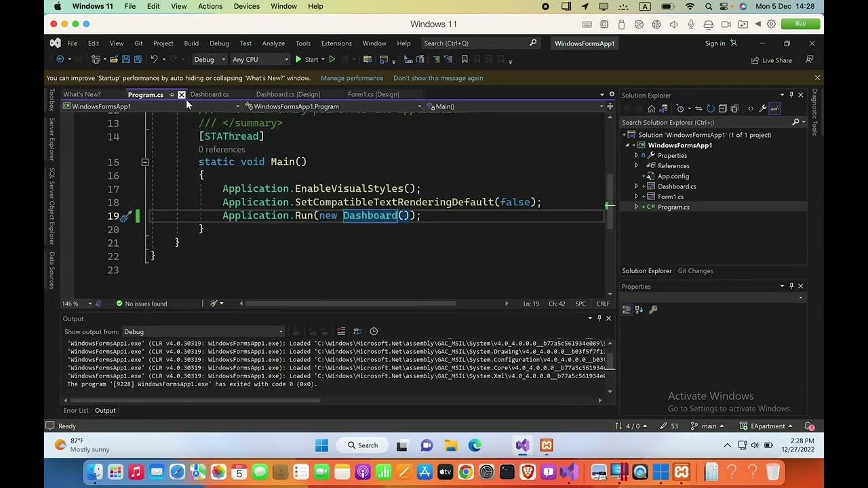This screenshot has width=868, height=488.
Task: Toggle Word Wrap in Output panel
Action: [x=357, y=331]
